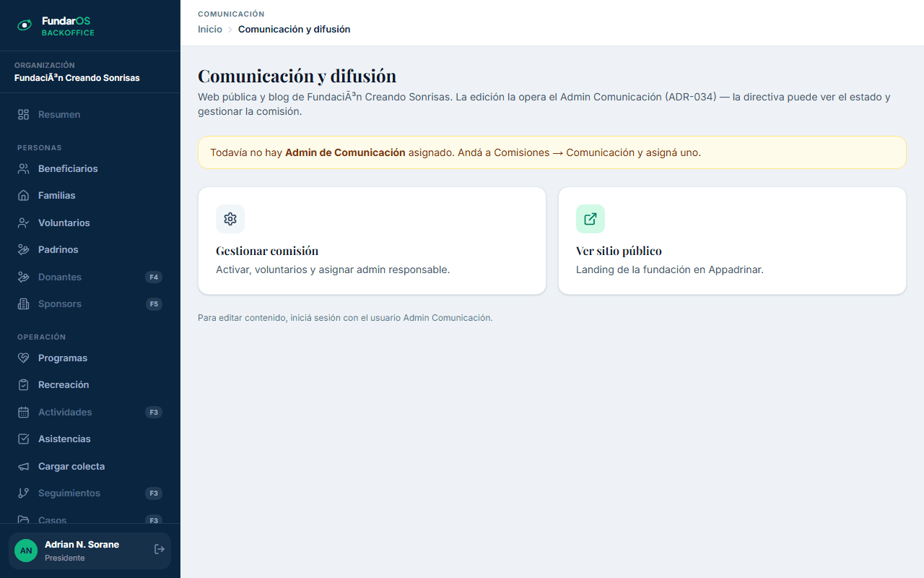Click the Resumen dashboard icon
This screenshot has height=578, width=924.
pyautogui.click(x=23, y=114)
